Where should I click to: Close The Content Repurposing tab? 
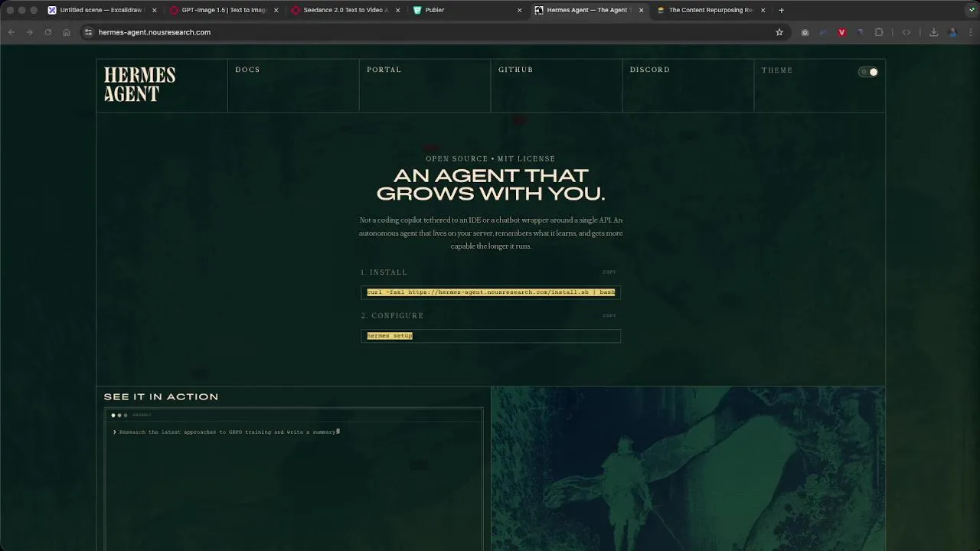[x=763, y=10]
